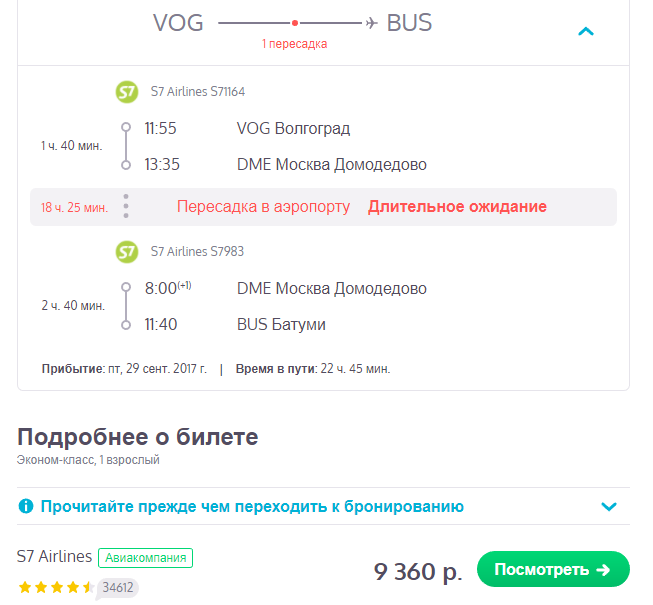Click the S7 Airlines logo for flight S71164

pyautogui.click(x=127, y=92)
